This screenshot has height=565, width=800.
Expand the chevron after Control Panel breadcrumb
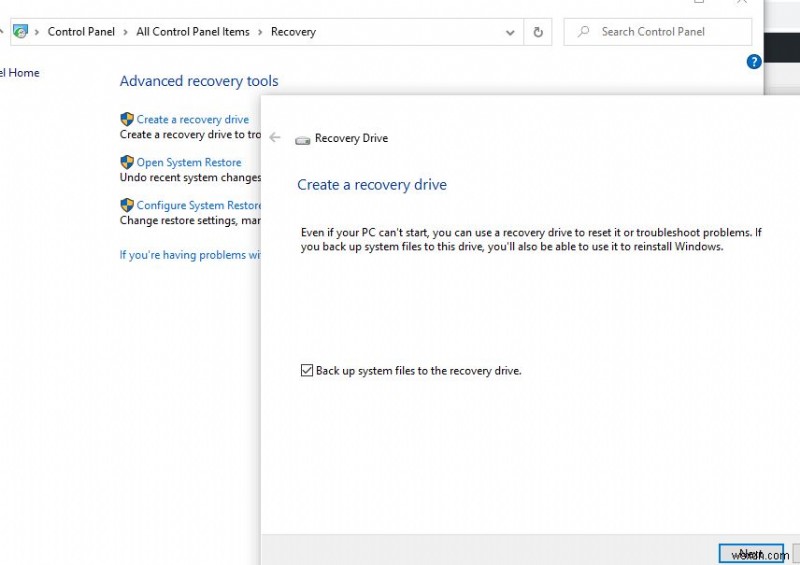(126, 32)
